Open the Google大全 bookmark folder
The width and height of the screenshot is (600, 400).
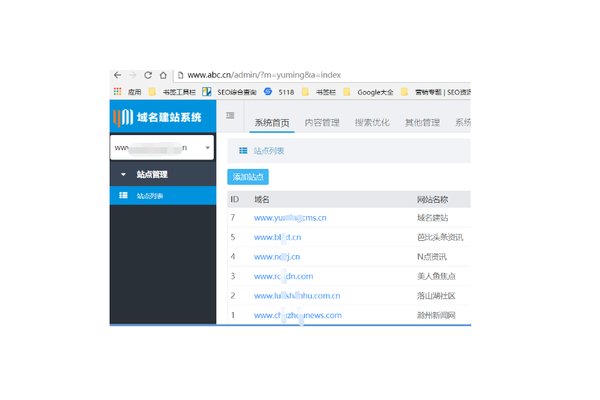368,92
